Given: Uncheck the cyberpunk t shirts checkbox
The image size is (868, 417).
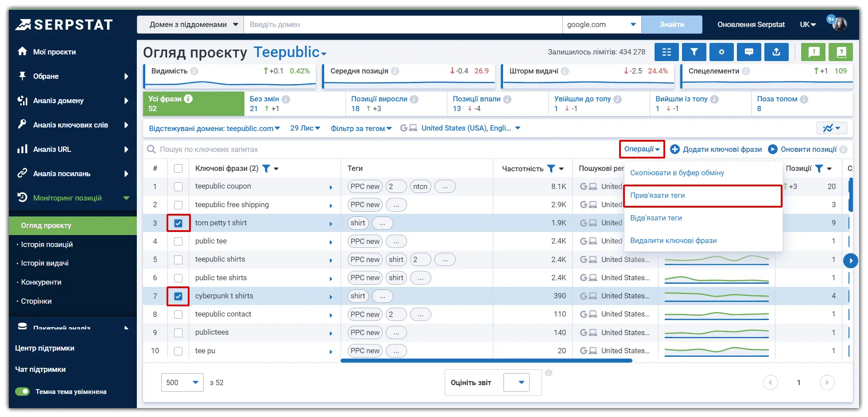Looking at the screenshot, I should pos(178,296).
